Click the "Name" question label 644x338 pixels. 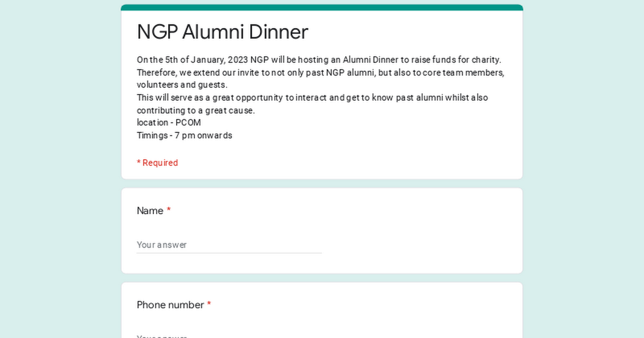click(x=150, y=211)
